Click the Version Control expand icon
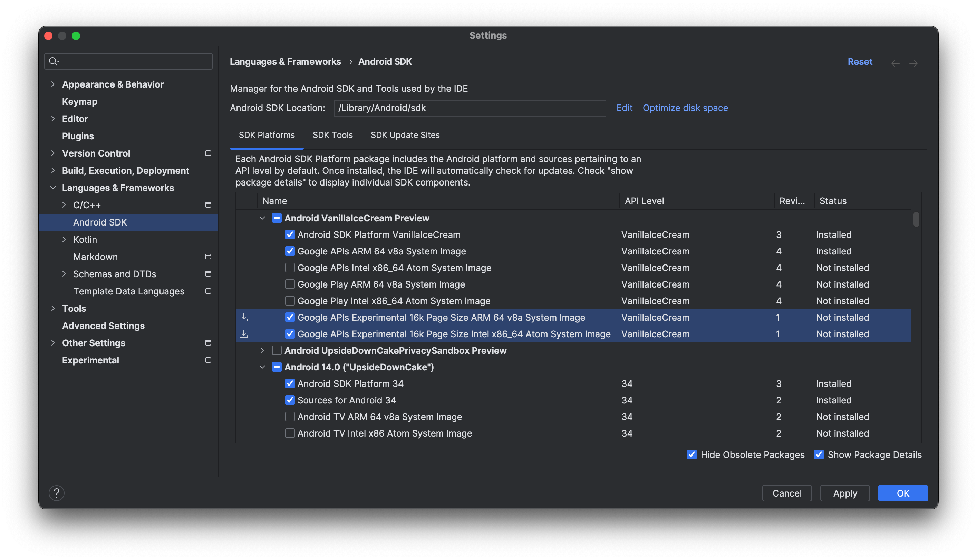This screenshot has height=560, width=977. (54, 153)
